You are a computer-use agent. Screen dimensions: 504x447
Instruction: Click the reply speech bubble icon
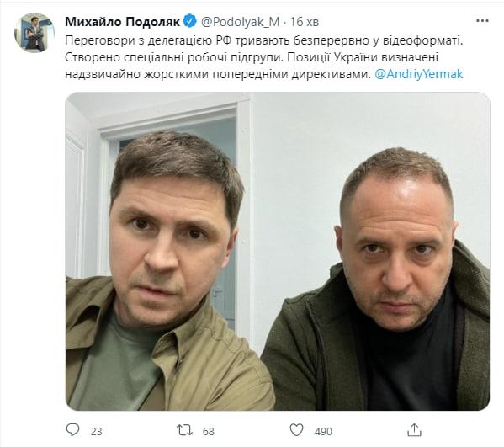click(x=72, y=429)
